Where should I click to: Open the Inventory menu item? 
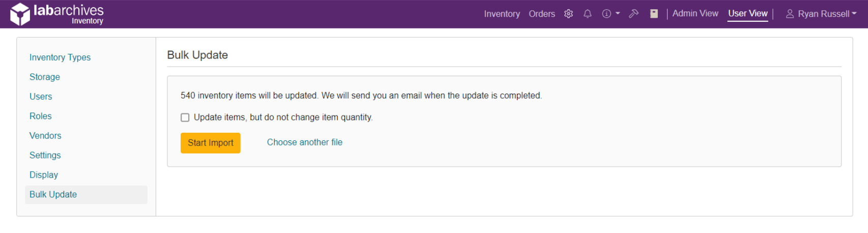pos(502,14)
